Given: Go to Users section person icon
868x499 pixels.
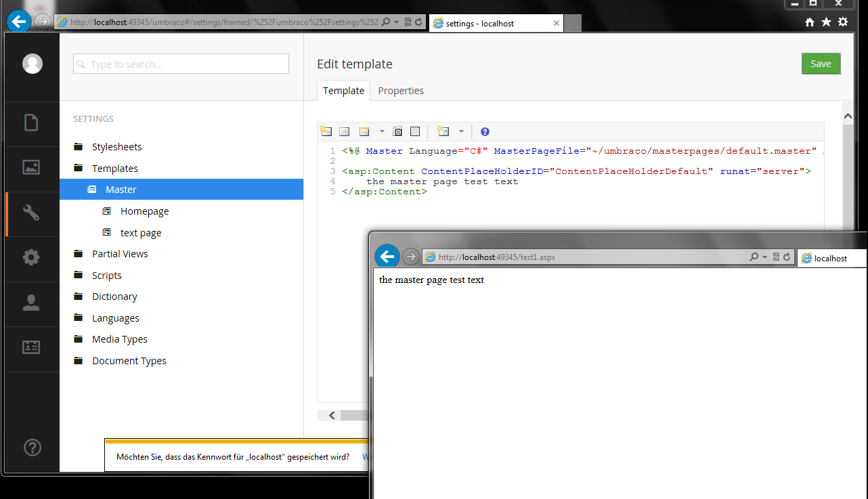Looking at the screenshot, I should [x=31, y=303].
